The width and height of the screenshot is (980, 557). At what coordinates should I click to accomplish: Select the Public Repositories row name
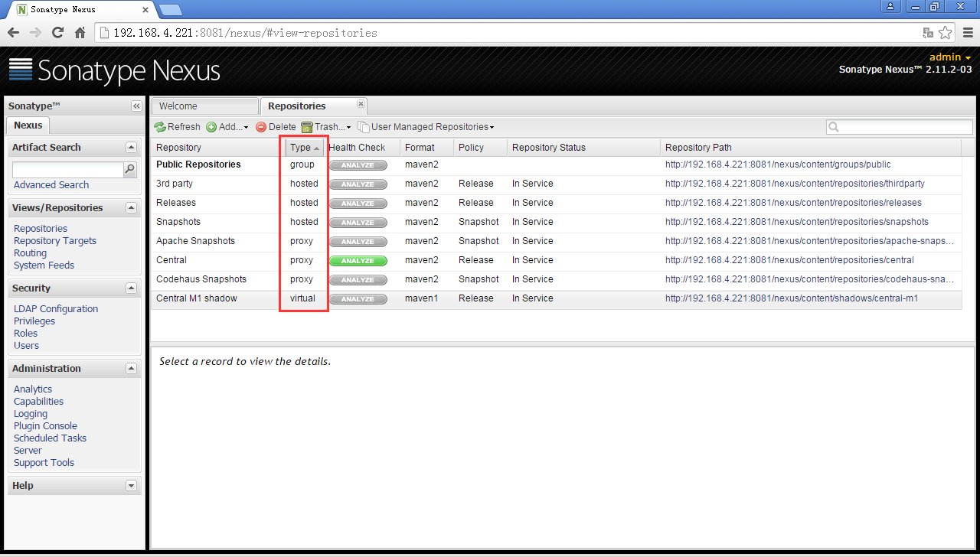tap(198, 164)
